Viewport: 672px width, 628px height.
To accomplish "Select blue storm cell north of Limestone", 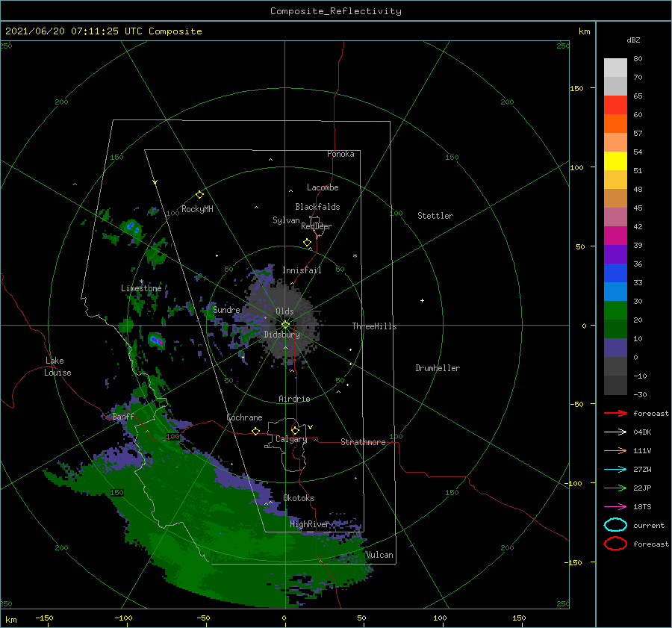I will 131,227.
